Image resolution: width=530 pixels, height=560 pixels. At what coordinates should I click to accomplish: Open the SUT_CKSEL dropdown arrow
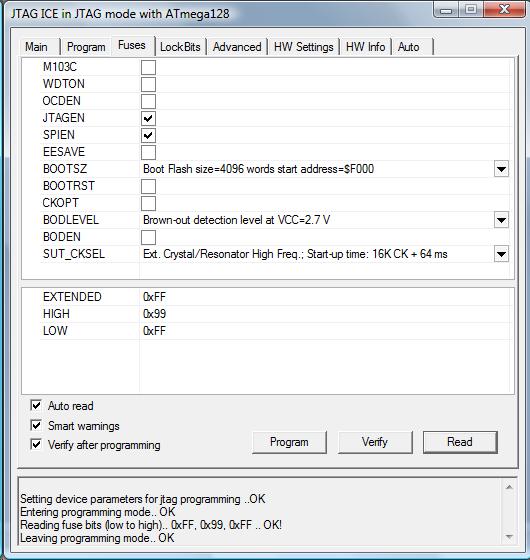501,254
